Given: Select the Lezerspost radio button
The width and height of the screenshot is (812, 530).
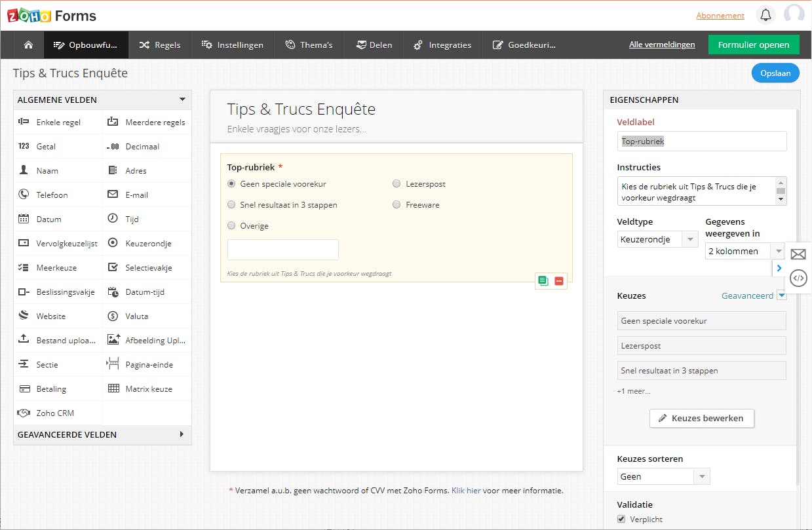Looking at the screenshot, I should pos(396,184).
